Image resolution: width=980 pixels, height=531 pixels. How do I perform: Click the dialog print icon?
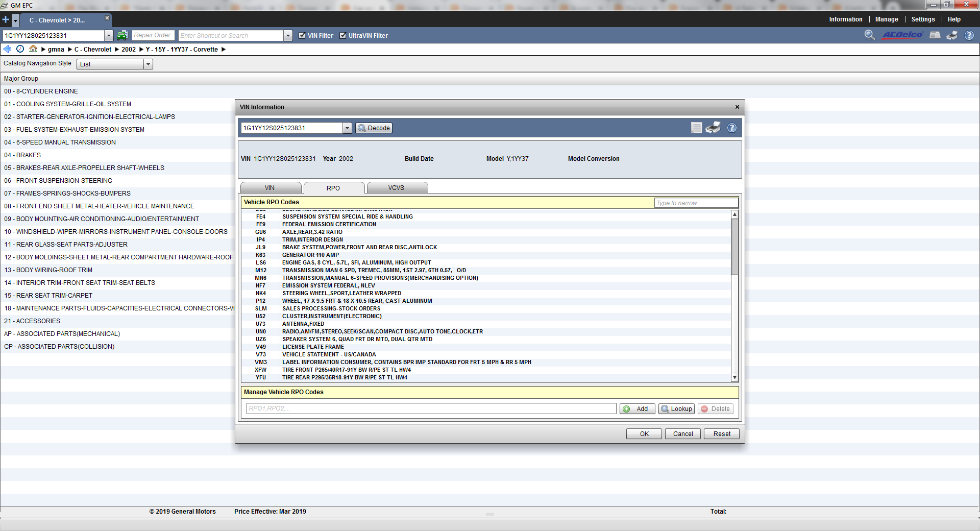(x=713, y=128)
